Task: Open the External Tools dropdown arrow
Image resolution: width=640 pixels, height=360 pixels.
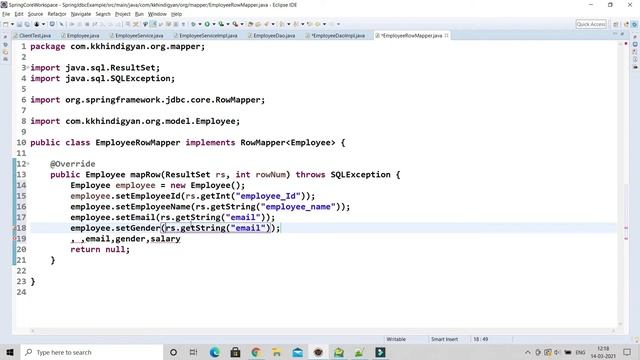Action: [242, 24]
